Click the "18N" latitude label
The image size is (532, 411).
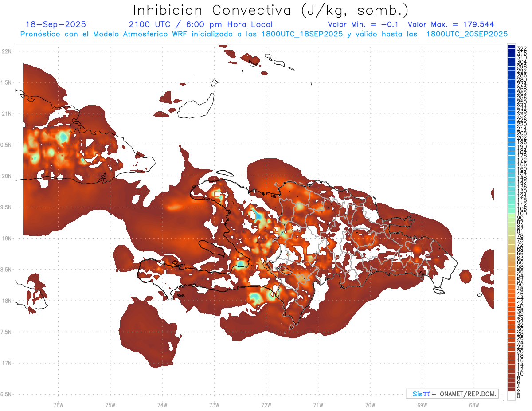[x=7, y=301]
